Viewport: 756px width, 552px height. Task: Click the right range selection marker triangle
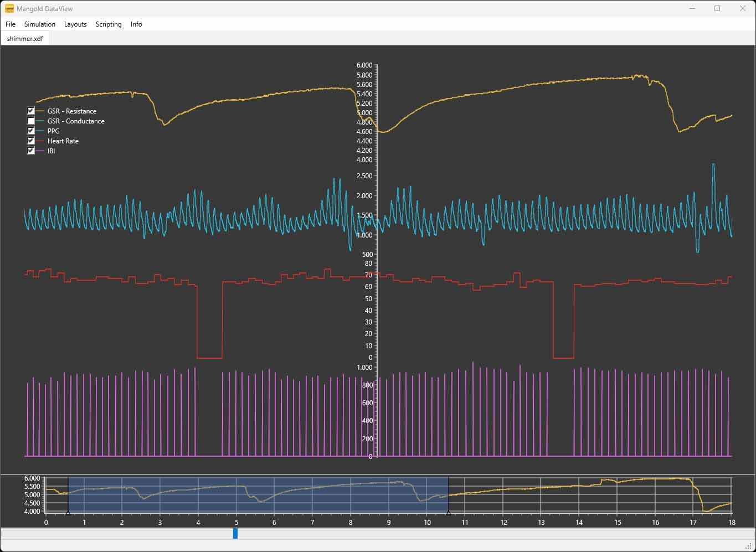(x=448, y=513)
